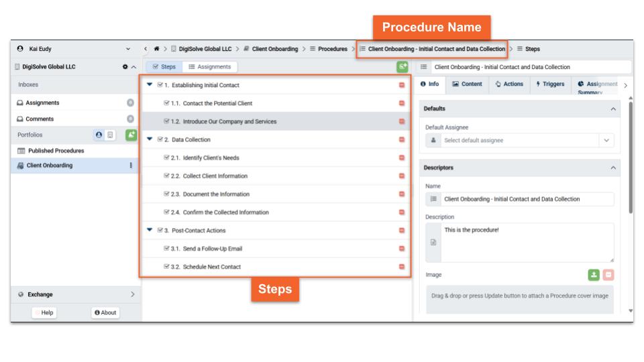The height and width of the screenshot is (362, 644).
Task: Remove step 3.2 Schedule Next Contact
Action: [x=402, y=267]
